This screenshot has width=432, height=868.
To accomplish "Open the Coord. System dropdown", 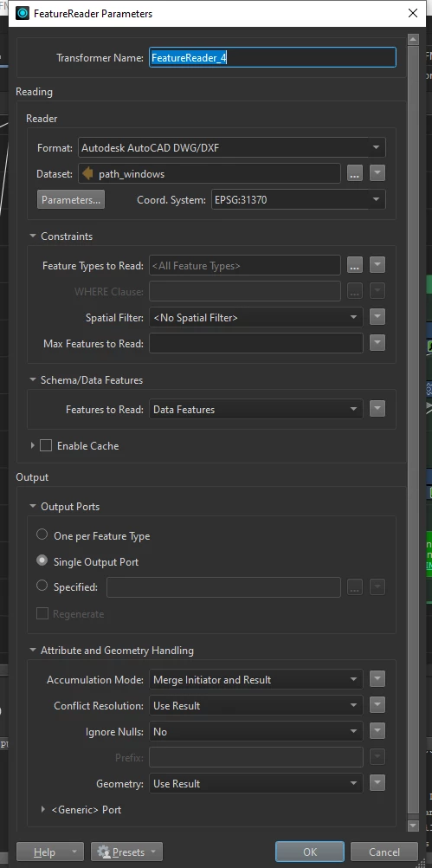I will (298, 200).
